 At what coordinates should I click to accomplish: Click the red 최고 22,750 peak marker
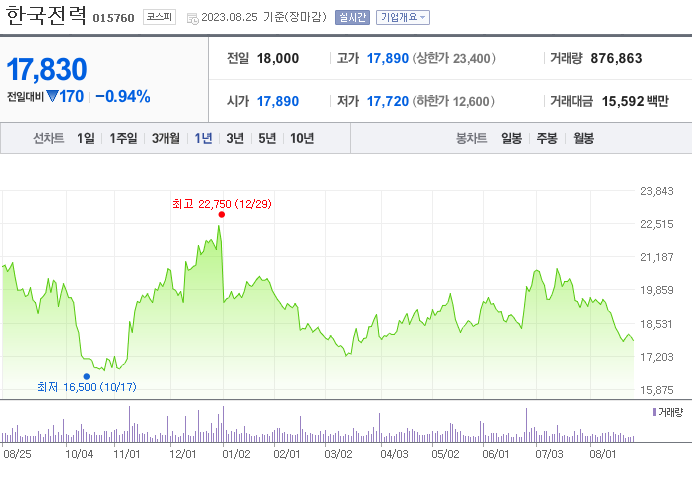(x=222, y=215)
